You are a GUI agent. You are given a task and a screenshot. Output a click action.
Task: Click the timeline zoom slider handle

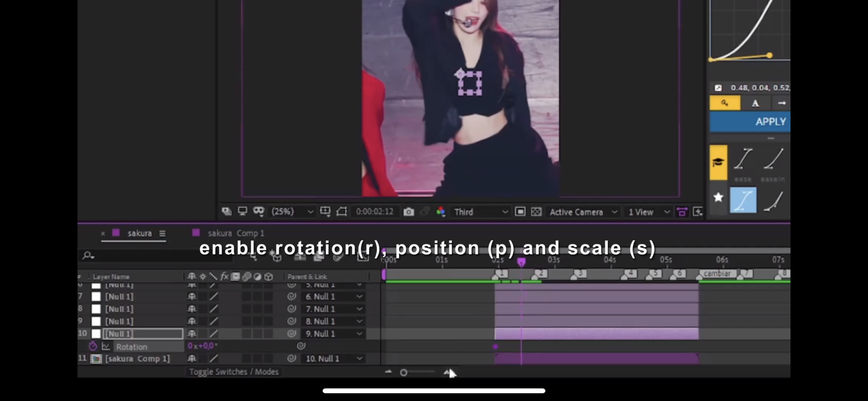[x=403, y=372]
